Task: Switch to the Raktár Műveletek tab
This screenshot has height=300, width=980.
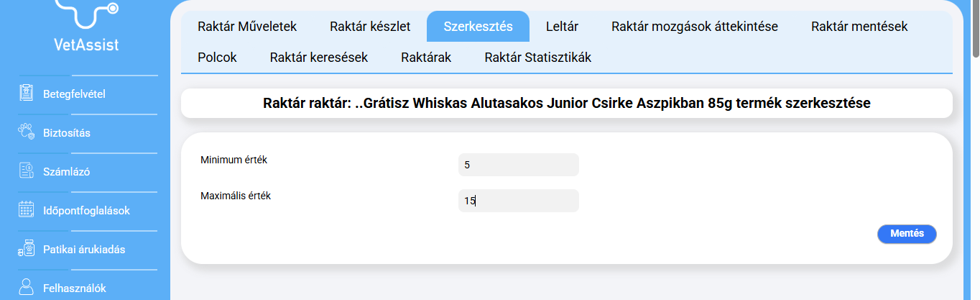Action: 247,27
